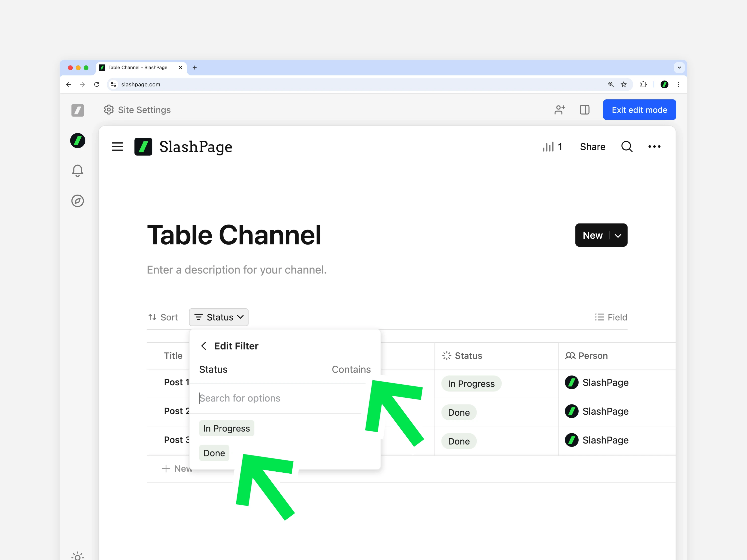Expand the tab search dropdown
This screenshot has width=747, height=560.
tap(679, 67)
